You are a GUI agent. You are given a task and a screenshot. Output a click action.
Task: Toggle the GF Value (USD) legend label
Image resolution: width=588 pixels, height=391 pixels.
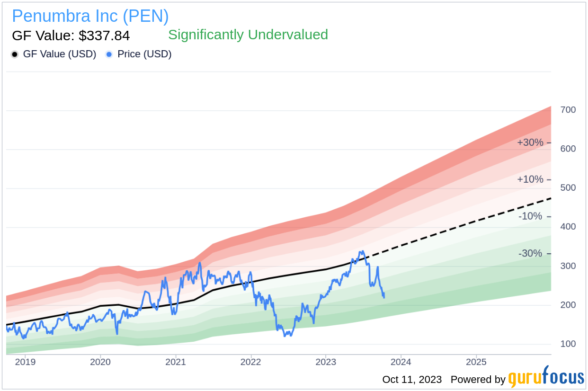pos(59,54)
